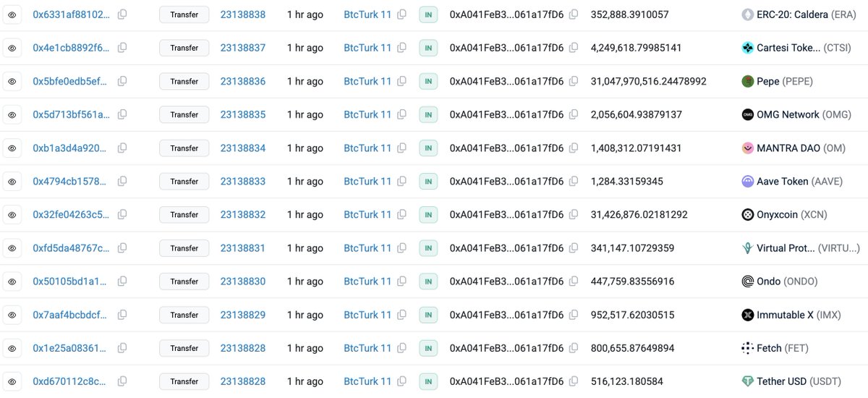Click the Immutable X token icon
Image resolution: width=868 pixels, height=398 pixels.
coord(748,315)
